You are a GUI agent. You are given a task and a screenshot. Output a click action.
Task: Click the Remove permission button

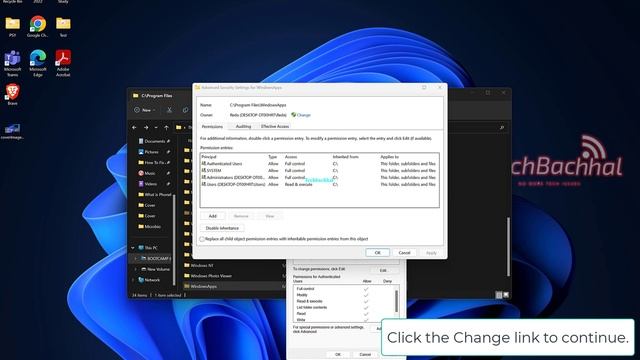tap(241, 216)
